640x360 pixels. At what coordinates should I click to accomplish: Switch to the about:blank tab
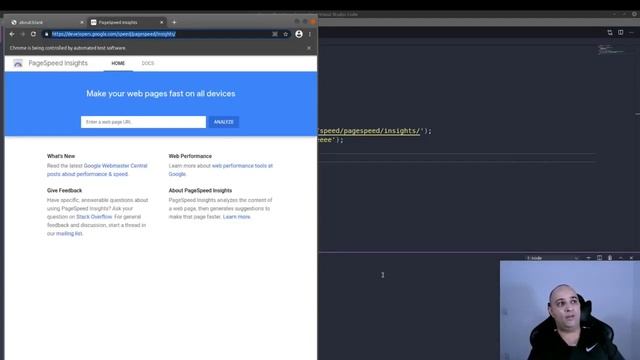click(x=46, y=22)
